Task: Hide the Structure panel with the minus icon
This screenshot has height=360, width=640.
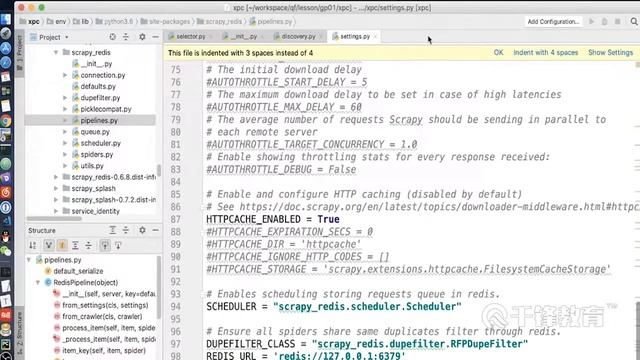Action: point(156,230)
